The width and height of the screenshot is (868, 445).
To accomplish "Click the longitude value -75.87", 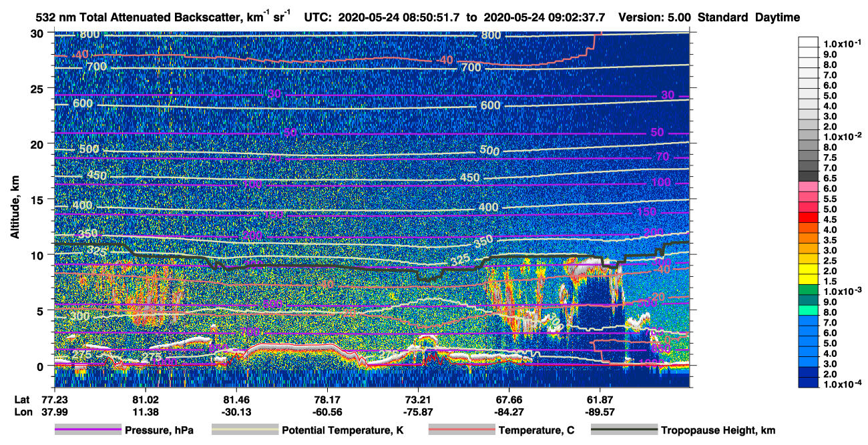I will pyautogui.click(x=418, y=412).
